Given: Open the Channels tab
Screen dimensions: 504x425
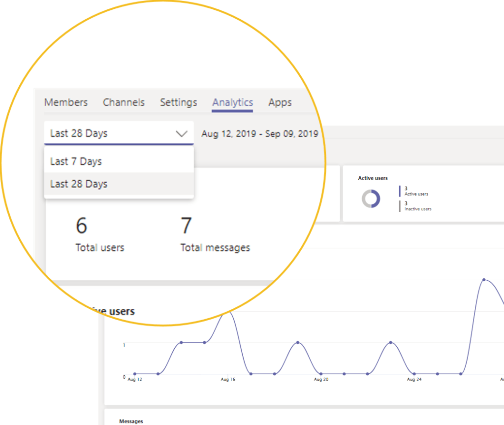Looking at the screenshot, I should point(124,102).
